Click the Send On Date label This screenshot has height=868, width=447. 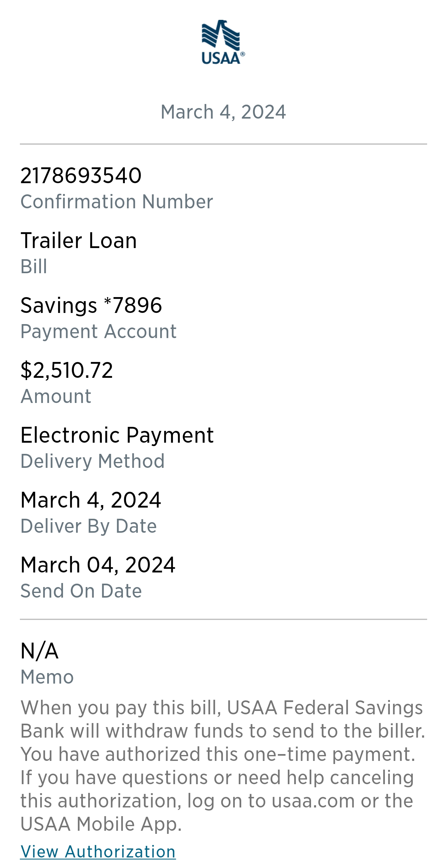pos(81,591)
